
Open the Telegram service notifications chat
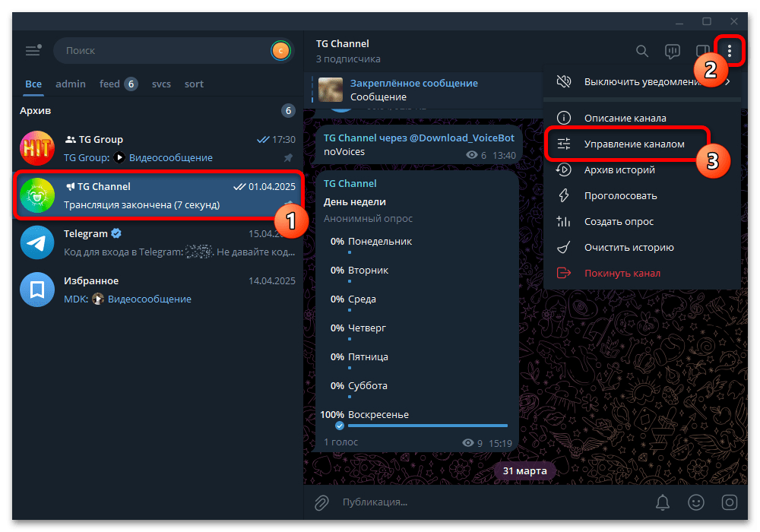(157, 242)
